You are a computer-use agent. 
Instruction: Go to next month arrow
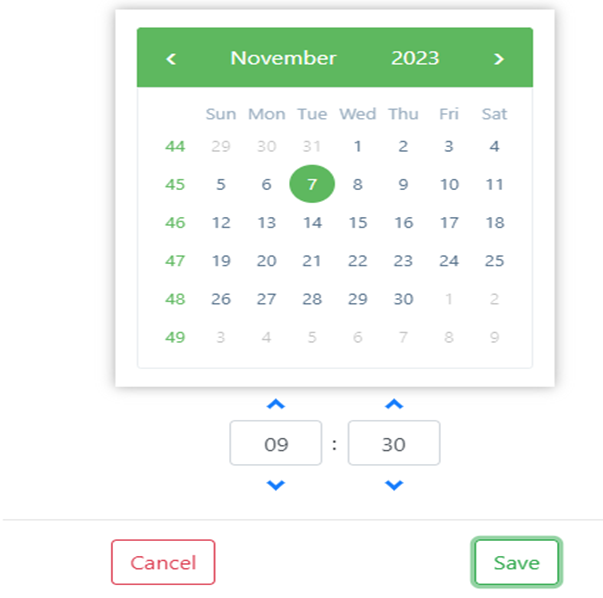coord(498,58)
